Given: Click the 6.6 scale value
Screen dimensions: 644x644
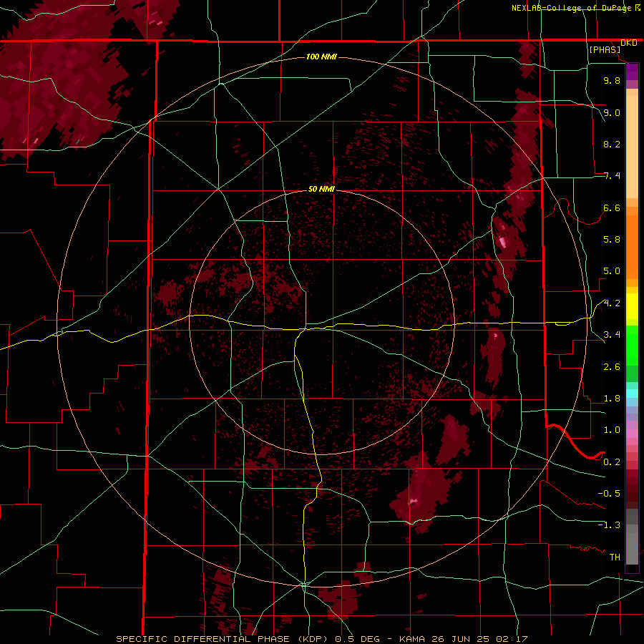Looking at the screenshot, I should point(612,208).
